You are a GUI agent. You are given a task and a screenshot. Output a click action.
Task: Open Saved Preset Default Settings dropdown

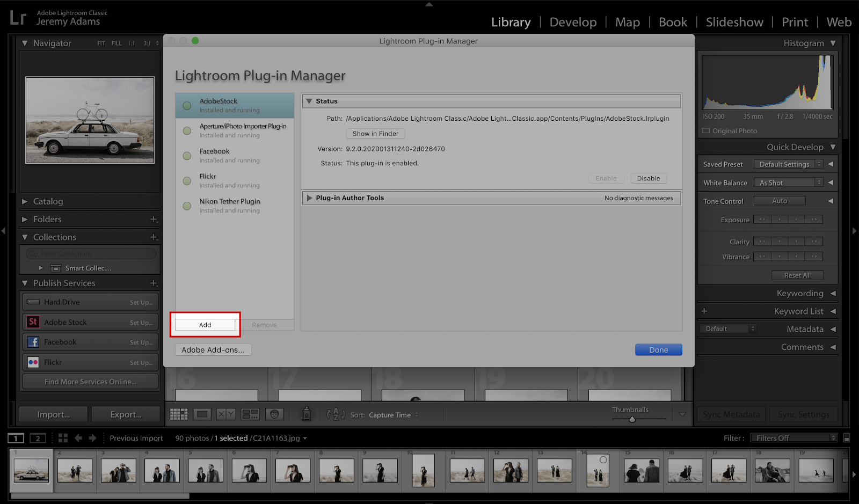point(788,164)
